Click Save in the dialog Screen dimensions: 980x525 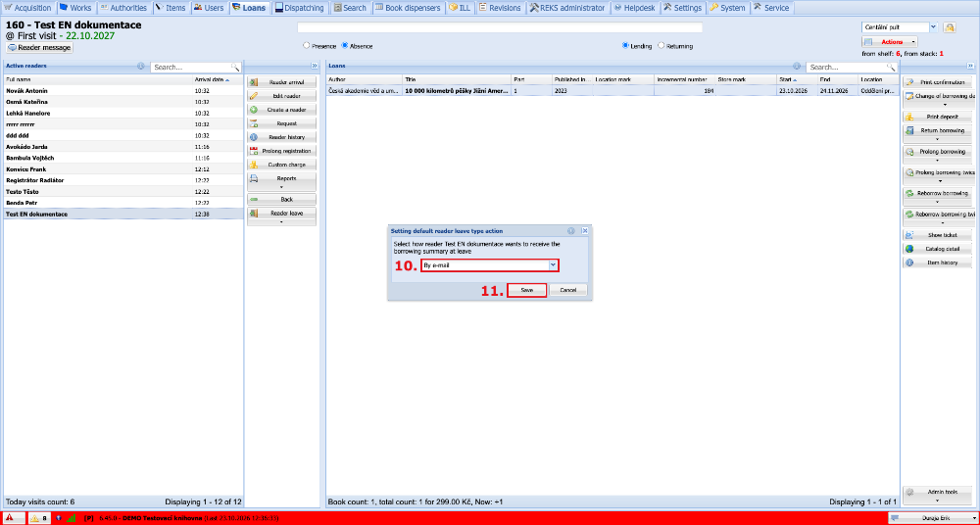pos(527,290)
